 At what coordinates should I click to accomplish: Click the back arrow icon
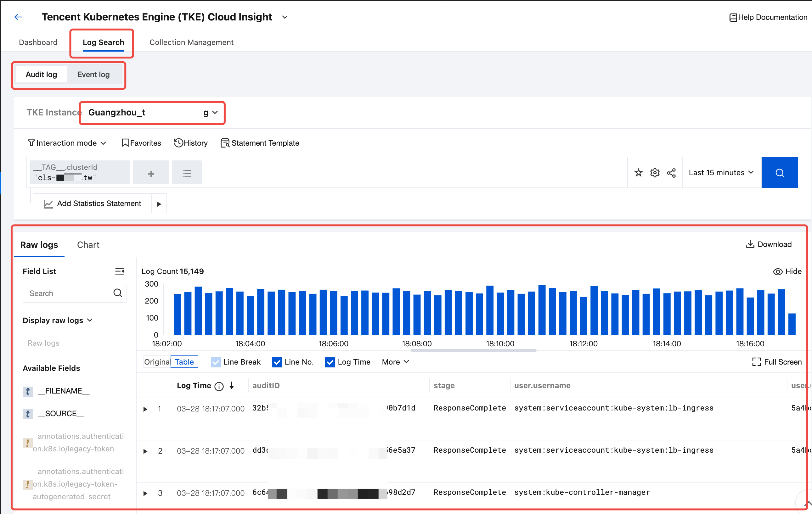click(x=18, y=17)
